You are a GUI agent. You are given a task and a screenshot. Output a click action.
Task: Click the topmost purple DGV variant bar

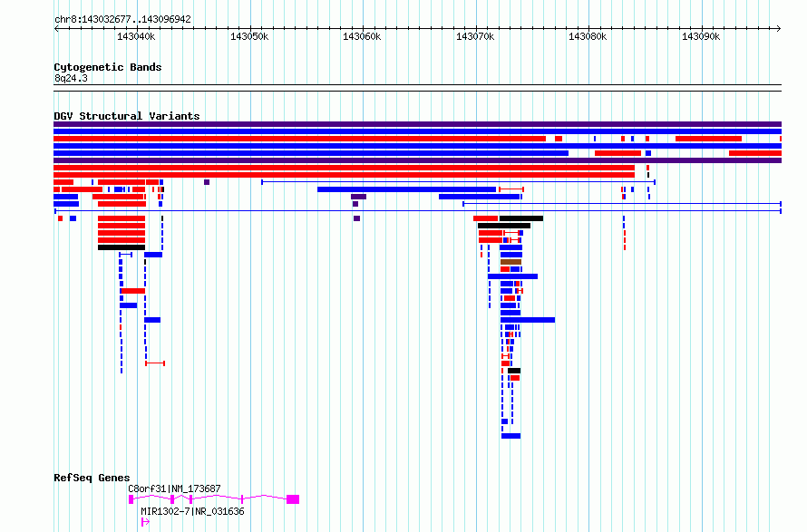coord(417,124)
